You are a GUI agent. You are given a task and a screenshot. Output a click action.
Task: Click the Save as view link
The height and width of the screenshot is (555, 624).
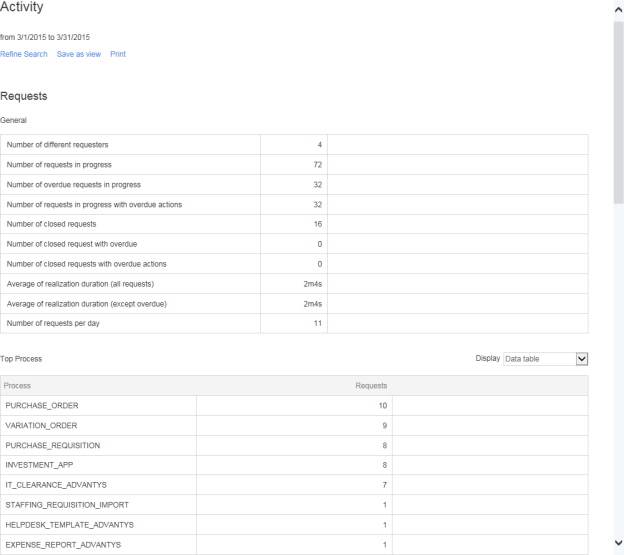[x=78, y=54]
